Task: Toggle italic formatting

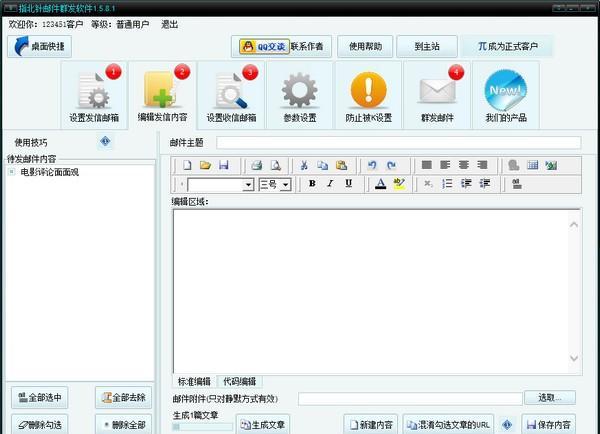Action: [330, 183]
